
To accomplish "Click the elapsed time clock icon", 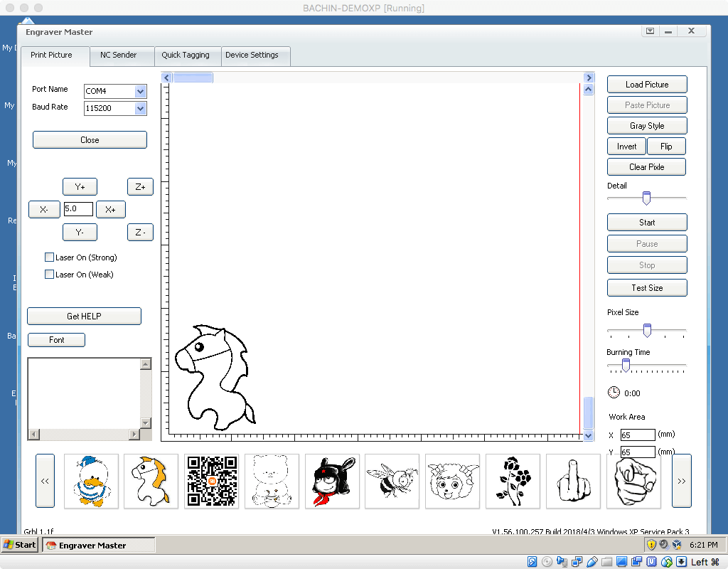I will coord(614,393).
